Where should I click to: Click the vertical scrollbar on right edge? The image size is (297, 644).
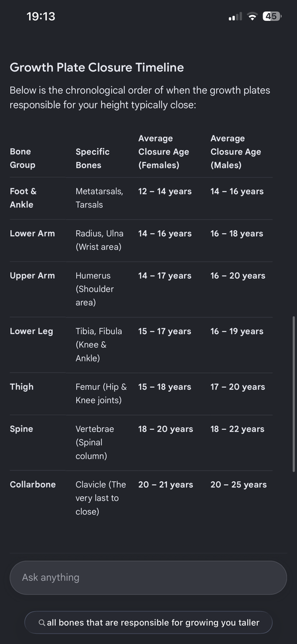[293, 394]
